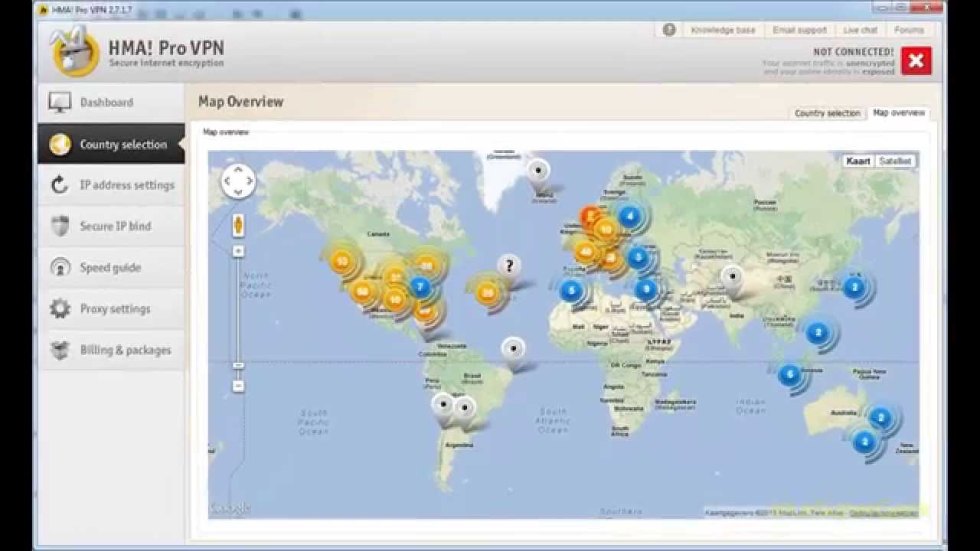Select the grey server pin in Central Asia

(x=733, y=278)
